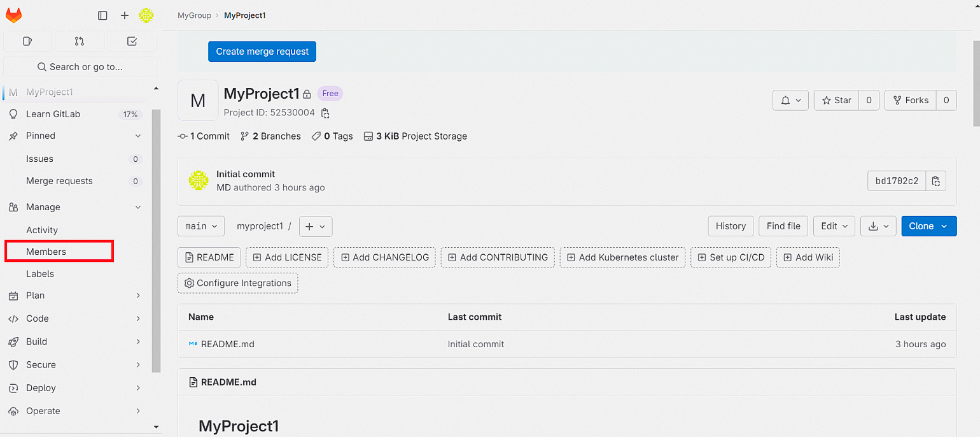The image size is (980, 437).
Task: Star the MyProject1 project
Action: (x=836, y=100)
